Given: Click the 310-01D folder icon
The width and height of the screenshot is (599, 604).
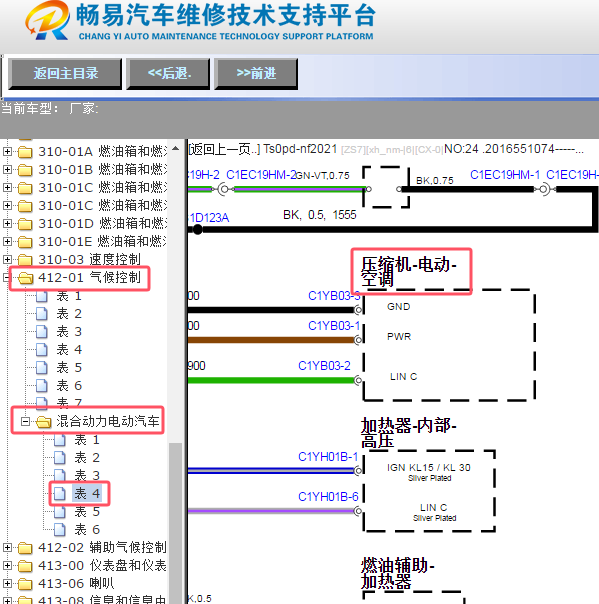Looking at the screenshot, I should (x=25, y=224).
